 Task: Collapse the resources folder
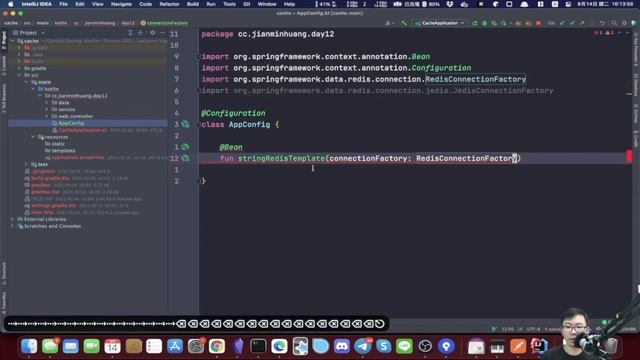tap(33, 137)
